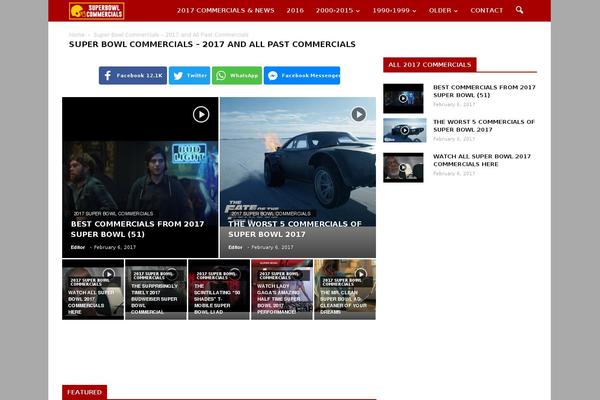Screen dimensions: 600x400
Task: Open 2017 Commercials & News menu
Action: [225, 10]
